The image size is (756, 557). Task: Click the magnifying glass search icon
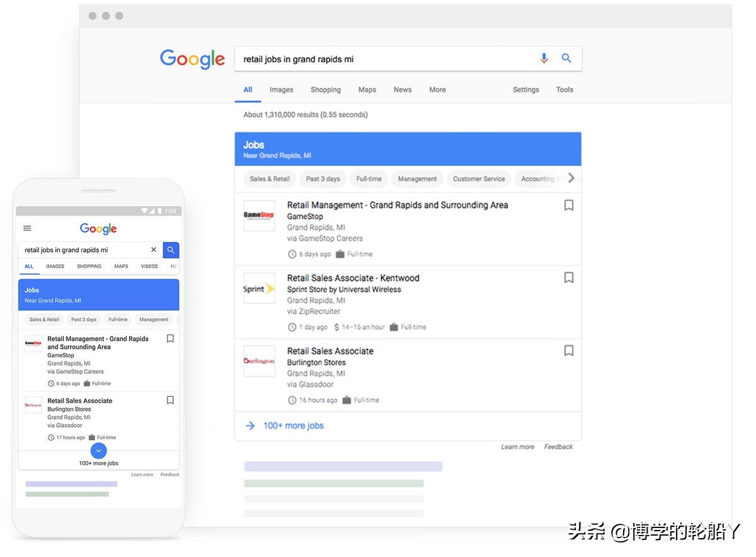(566, 58)
